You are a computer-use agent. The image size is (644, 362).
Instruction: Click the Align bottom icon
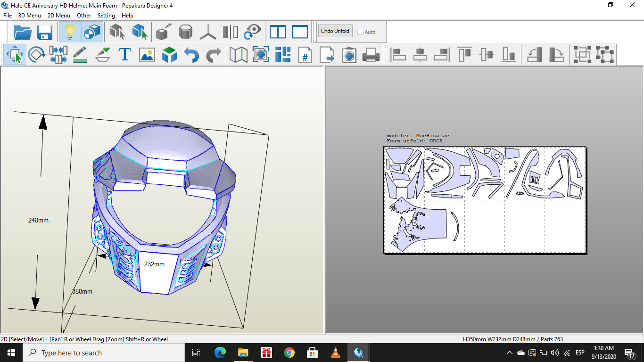509,55
